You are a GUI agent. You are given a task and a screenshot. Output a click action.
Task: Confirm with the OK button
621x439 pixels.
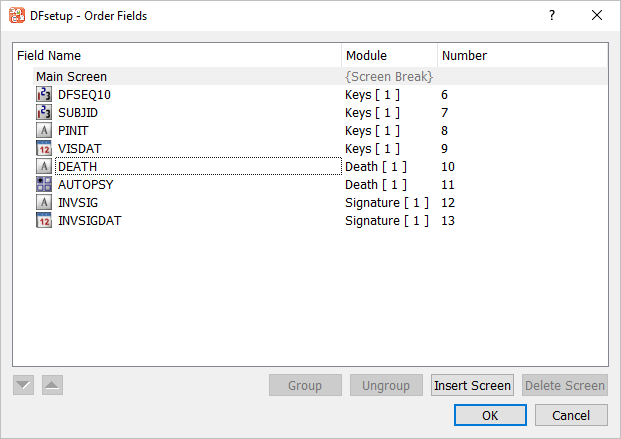tap(490, 414)
